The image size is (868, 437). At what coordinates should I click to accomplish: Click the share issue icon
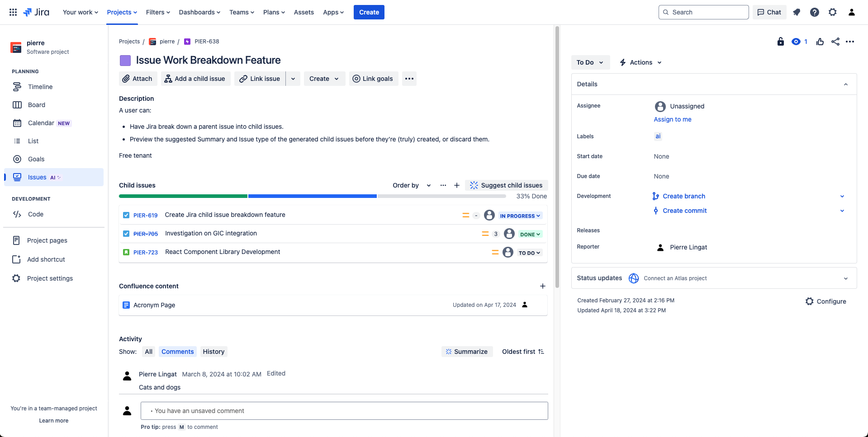pyautogui.click(x=835, y=42)
